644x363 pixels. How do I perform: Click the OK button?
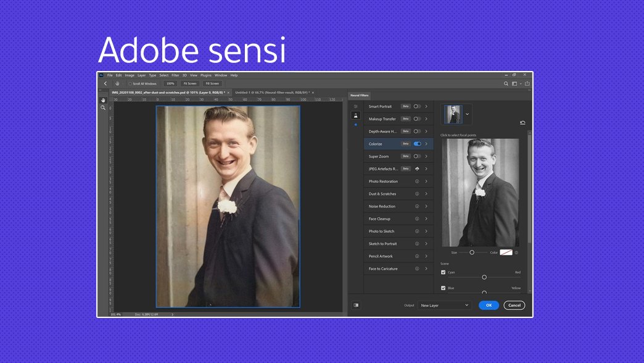[489, 306]
